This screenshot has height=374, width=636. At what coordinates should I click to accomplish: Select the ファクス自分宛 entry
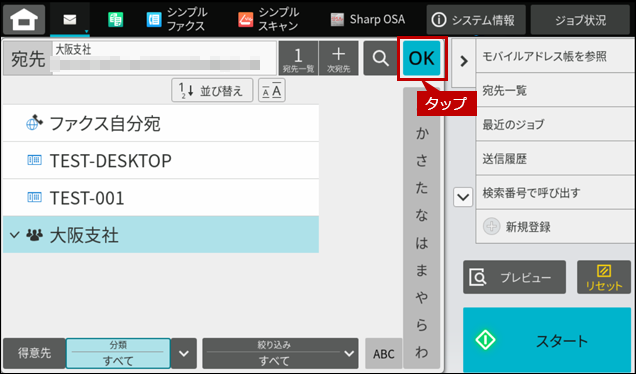click(161, 123)
